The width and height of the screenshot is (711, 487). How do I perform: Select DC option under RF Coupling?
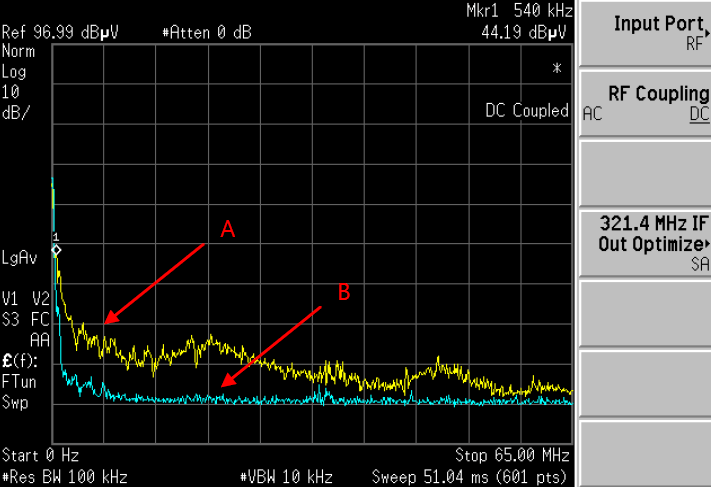click(699, 114)
